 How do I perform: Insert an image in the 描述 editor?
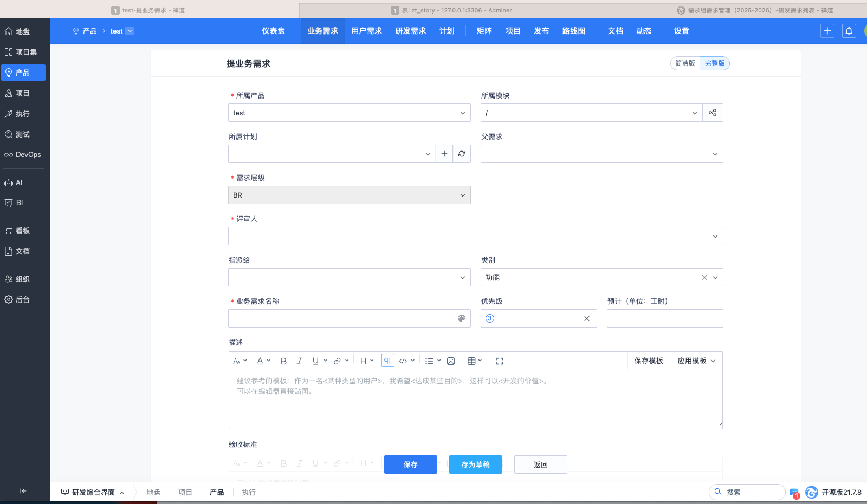[451, 361]
